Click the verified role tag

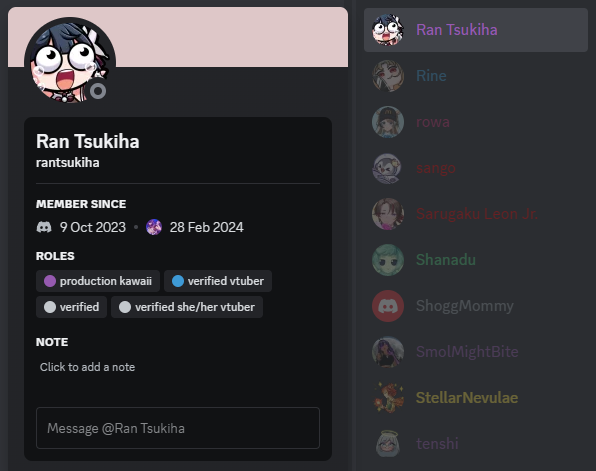(x=71, y=307)
